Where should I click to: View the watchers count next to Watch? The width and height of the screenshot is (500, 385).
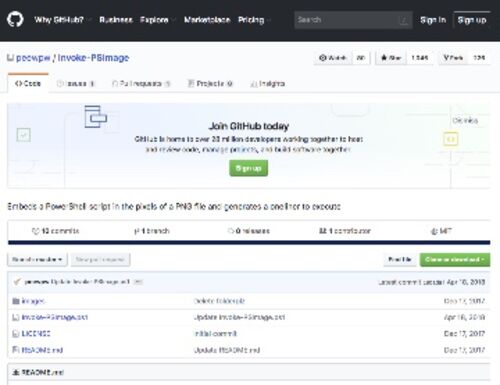pyautogui.click(x=361, y=58)
